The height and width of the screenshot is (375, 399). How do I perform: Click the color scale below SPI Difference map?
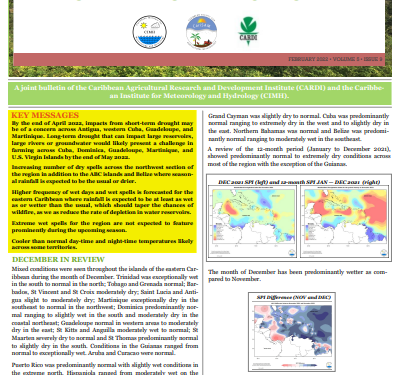299,365
